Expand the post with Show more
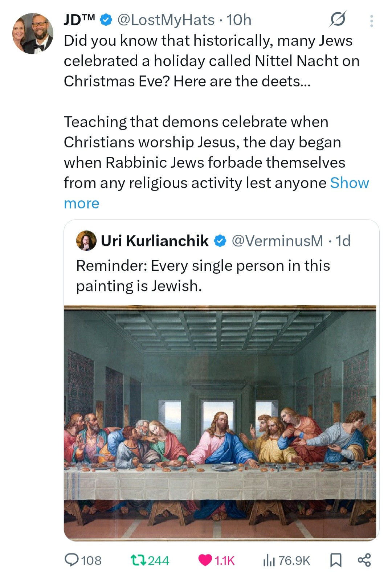The height and width of the screenshot is (572, 392). (349, 183)
